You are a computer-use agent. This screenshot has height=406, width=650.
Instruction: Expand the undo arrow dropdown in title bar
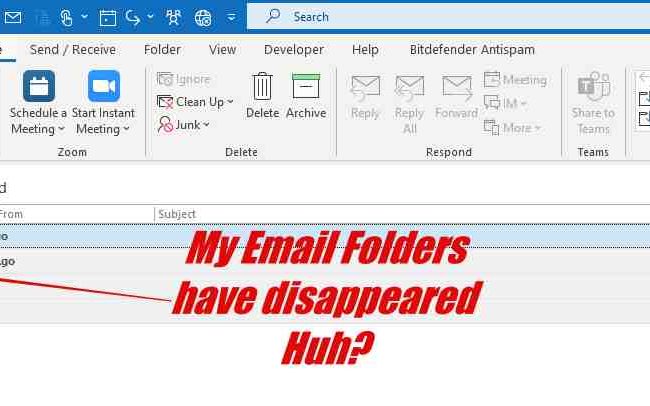150,17
